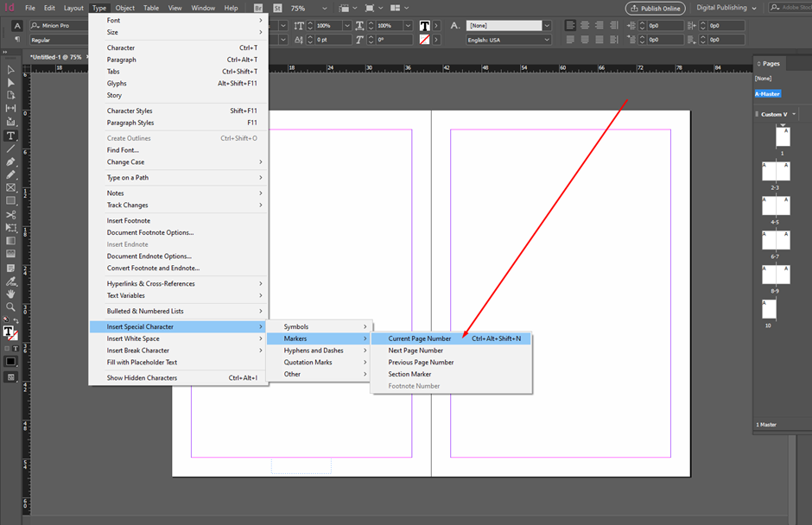Open Adobe Stock via St icon
This screenshot has height=525, width=812.
point(276,8)
